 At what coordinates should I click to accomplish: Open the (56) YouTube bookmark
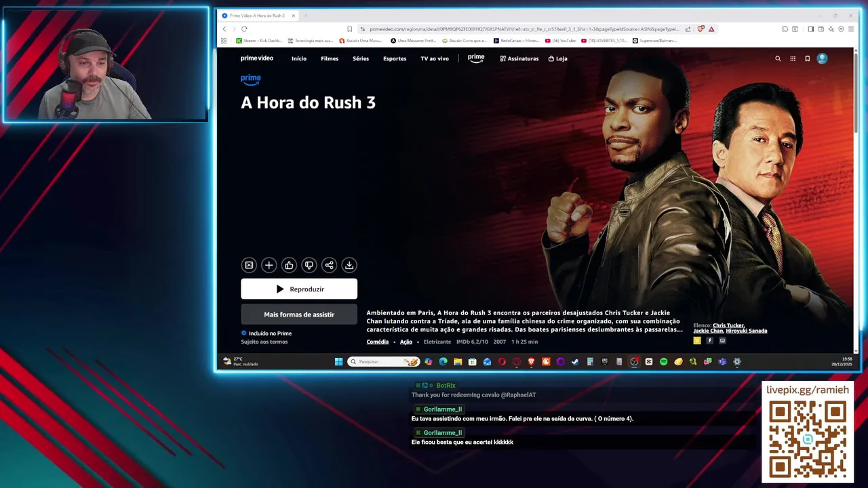click(561, 41)
